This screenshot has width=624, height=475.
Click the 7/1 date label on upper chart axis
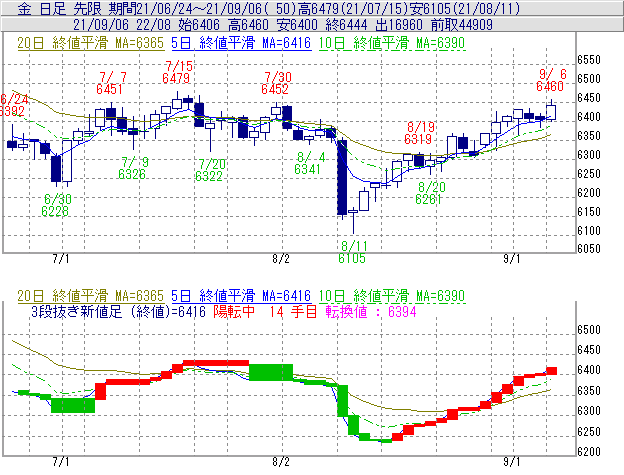[61, 259]
